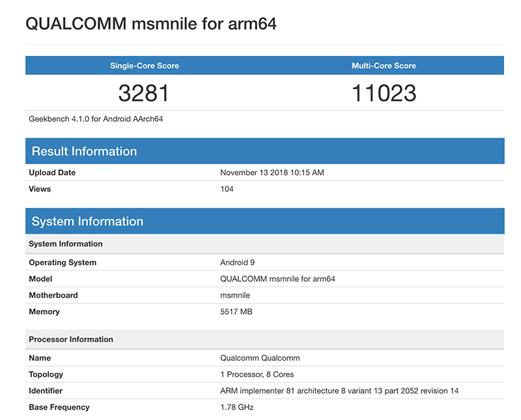Click the QUALCOMM msmnile for arm64 page title
The height and width of the screenshot is (420, 521).
(150, 24)
